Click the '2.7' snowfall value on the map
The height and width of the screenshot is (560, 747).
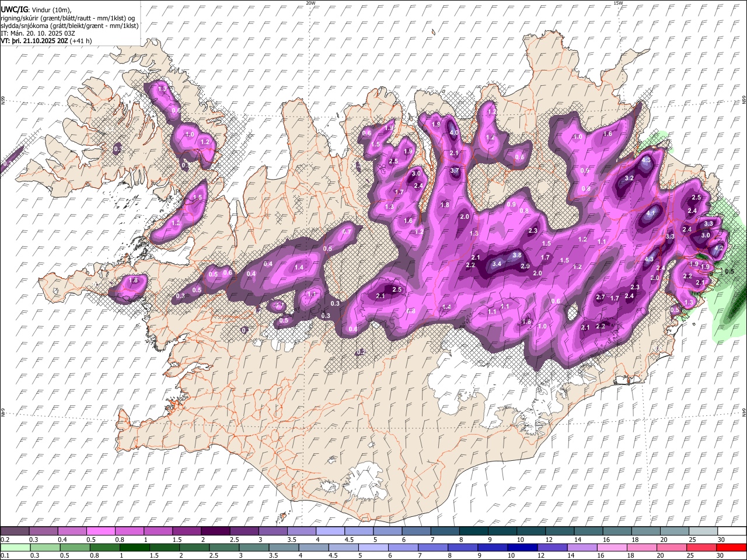[601, 297]
